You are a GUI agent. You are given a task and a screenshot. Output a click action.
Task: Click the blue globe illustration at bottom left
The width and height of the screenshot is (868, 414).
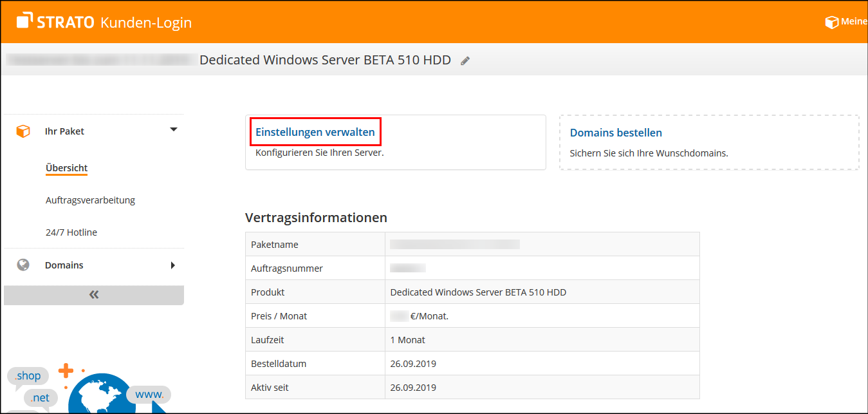point(101,393)
